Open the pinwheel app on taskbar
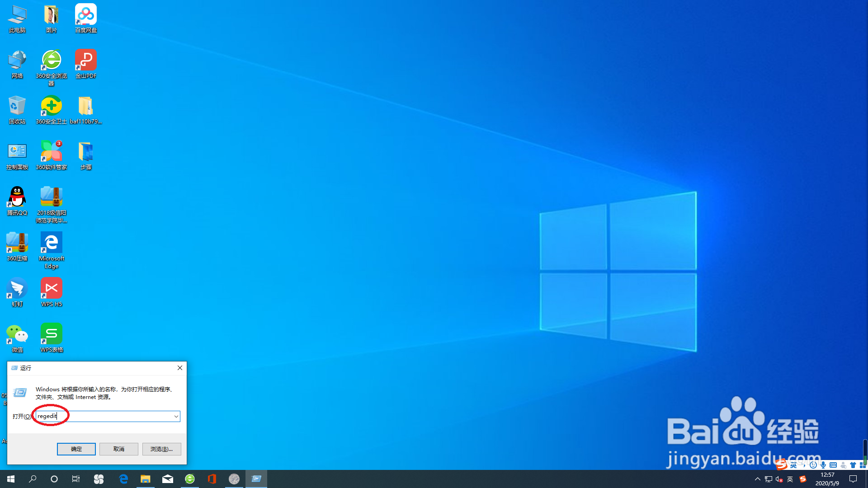This screenshot has height=488, width=868. coord(99,479)
